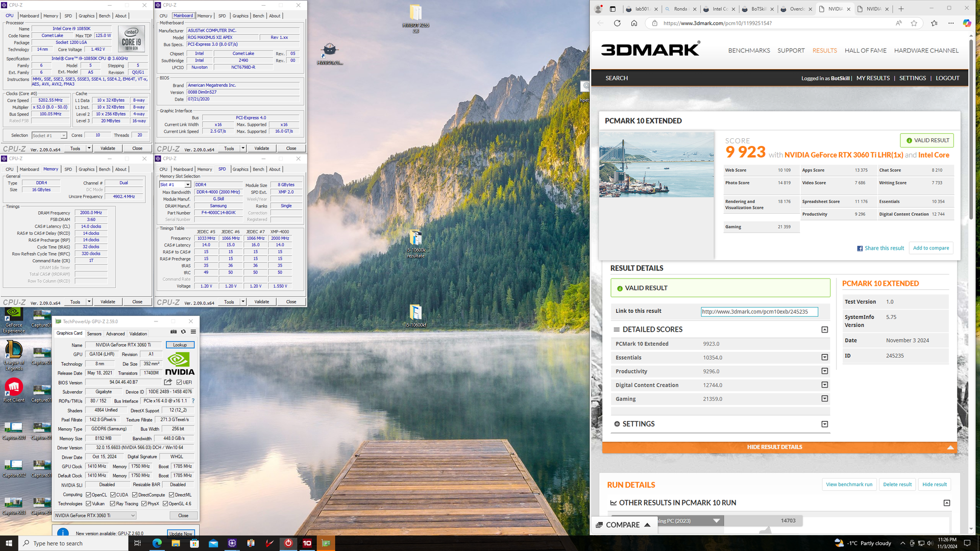Click the NVIDIA logo in GPU-Z
This screenshot has height=551, width=980.
(x=180, y=364)
